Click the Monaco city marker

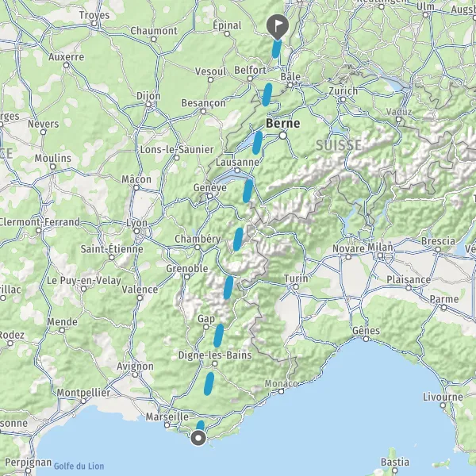click(x=281, y=392)
